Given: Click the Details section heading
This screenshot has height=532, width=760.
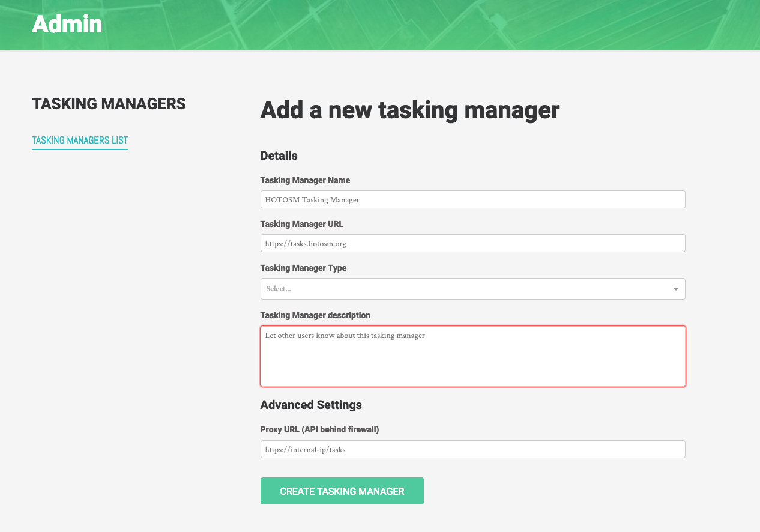Looking at the screenshot, I should (279, 156).
